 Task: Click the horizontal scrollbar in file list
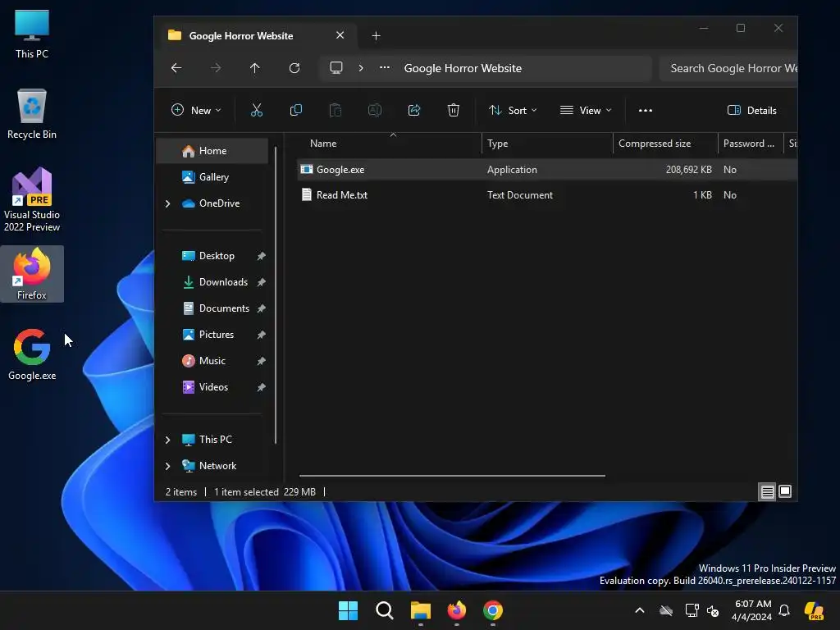452,475
